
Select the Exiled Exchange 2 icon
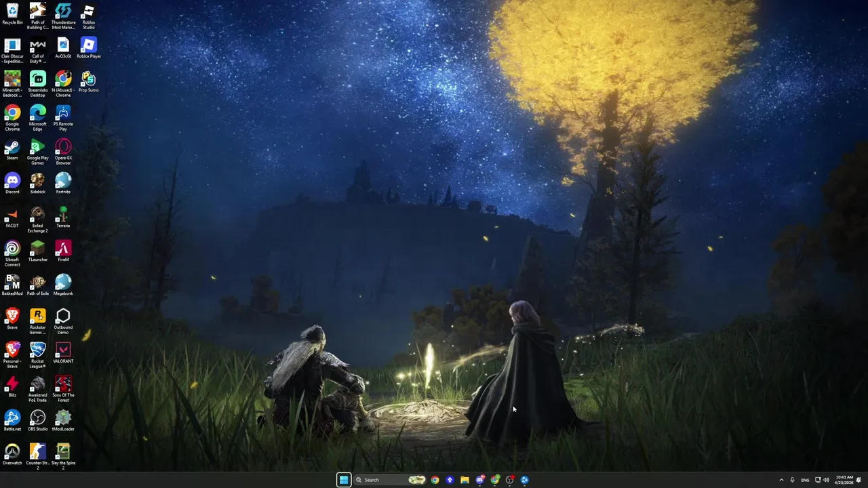tap(37, 220)
